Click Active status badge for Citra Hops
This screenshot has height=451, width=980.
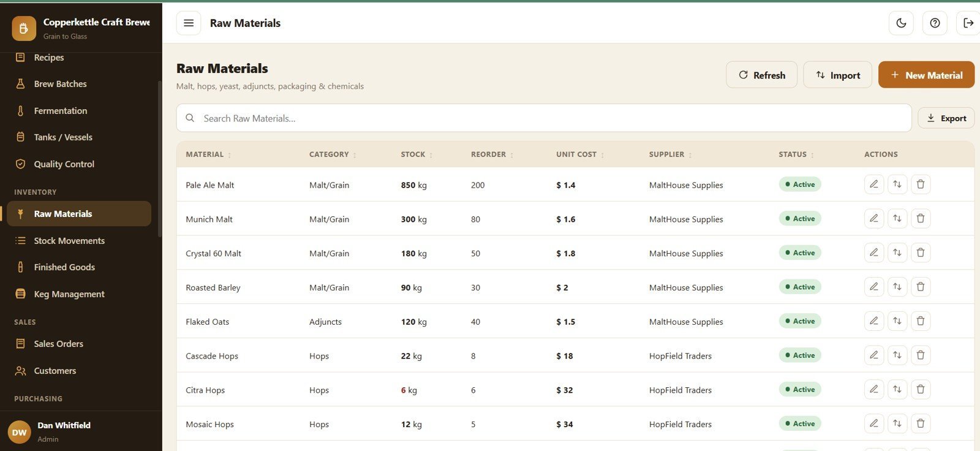coord(800,390)
